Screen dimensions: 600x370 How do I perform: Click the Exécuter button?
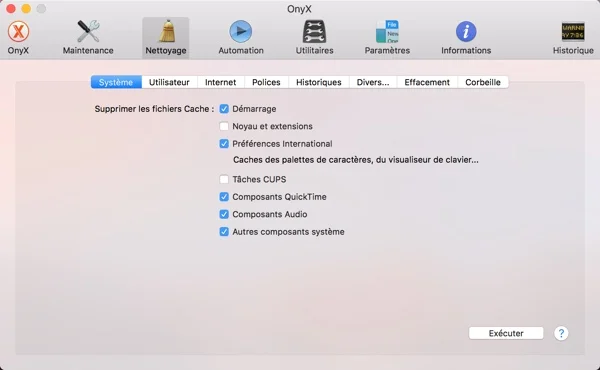coord(506,333)
